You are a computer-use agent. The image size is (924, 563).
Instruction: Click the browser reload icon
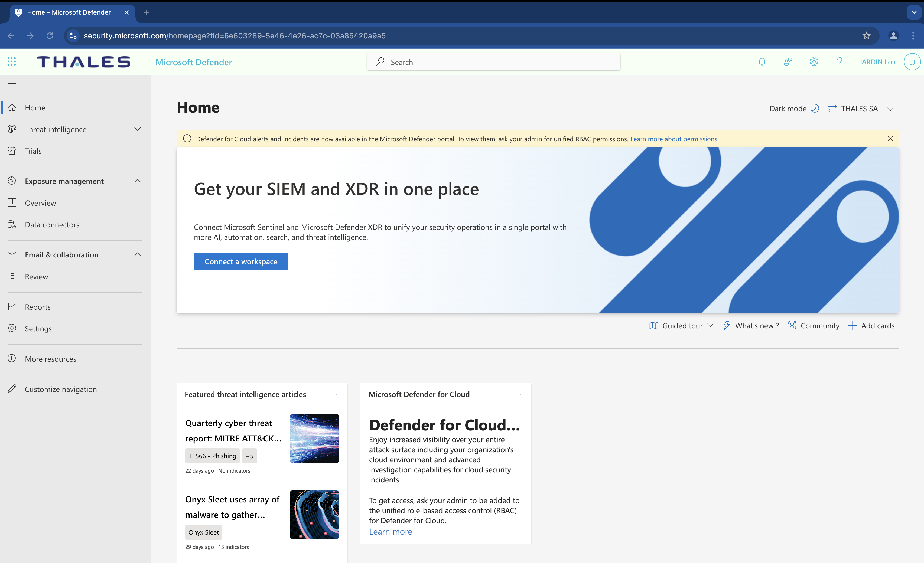[50, 36]
